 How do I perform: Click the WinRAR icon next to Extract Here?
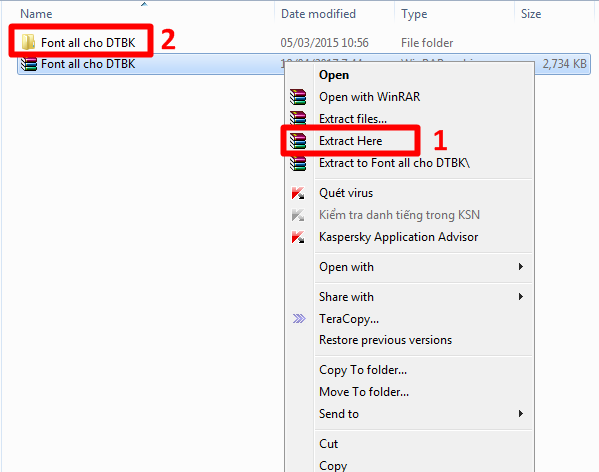[298, 141]
